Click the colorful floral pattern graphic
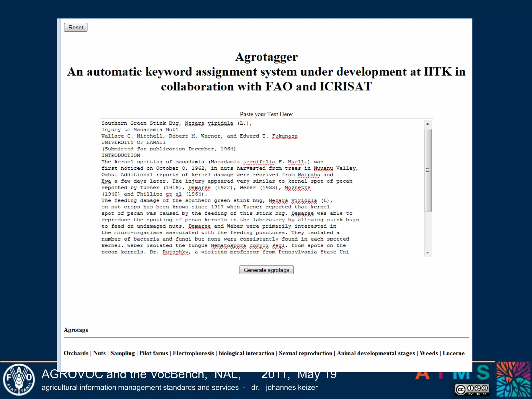Viewport: 532px width, 399px height. pyautogui.click(x=513, y=380)
